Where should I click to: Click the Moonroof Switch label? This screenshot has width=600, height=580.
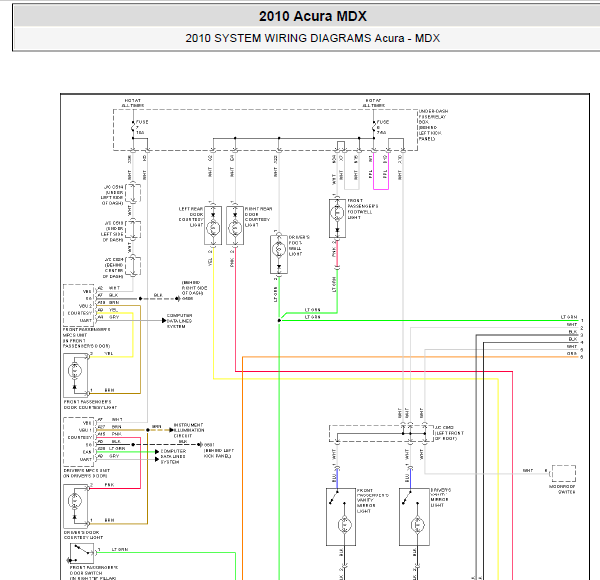tap(562, 489)
